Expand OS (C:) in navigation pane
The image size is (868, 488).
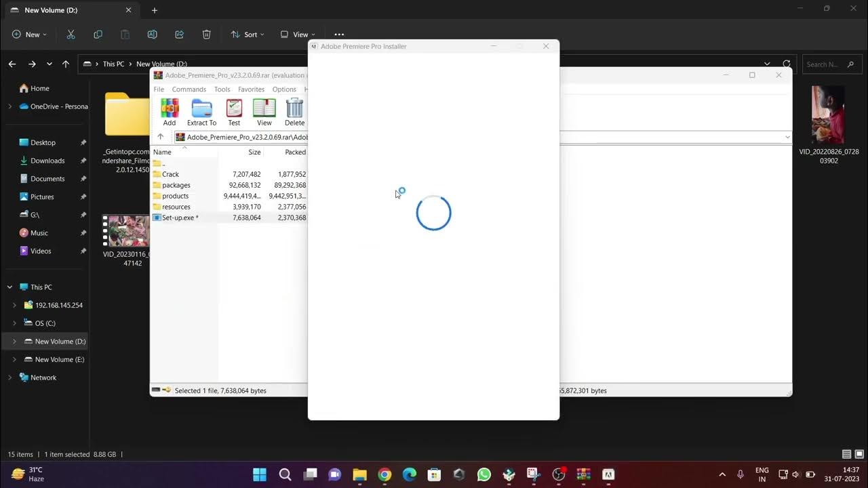click(14, 323)
